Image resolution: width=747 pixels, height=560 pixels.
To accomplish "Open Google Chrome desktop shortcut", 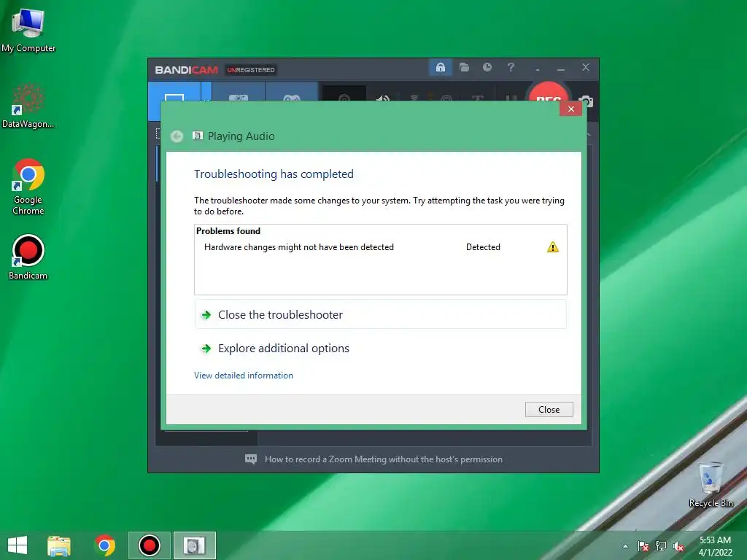I will click(x=28, y=187).
